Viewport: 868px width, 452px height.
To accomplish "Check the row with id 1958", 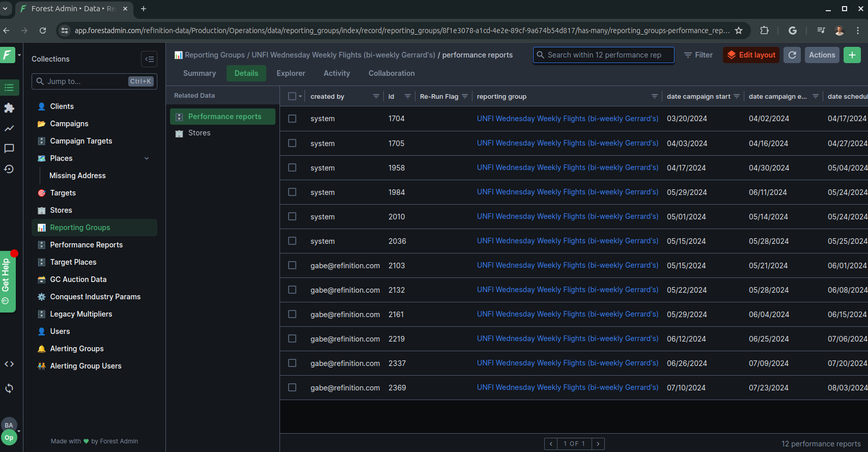I will click(x=292, y=167).
